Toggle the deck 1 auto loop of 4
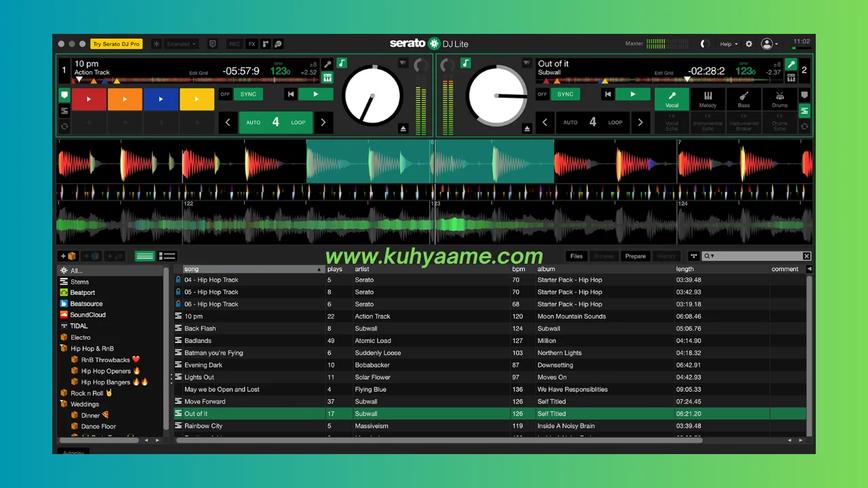Screen dimensions: 868x488 pos(275,123)
